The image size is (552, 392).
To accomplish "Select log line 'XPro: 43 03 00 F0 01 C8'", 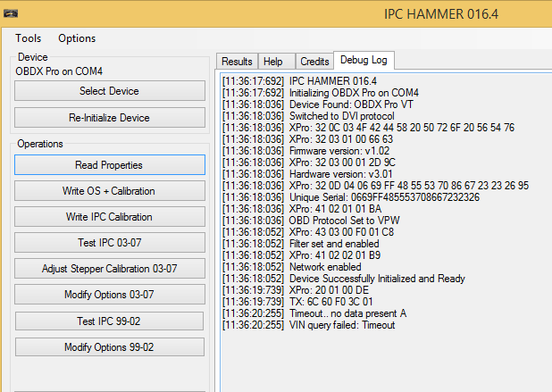I will pos(308,232).
